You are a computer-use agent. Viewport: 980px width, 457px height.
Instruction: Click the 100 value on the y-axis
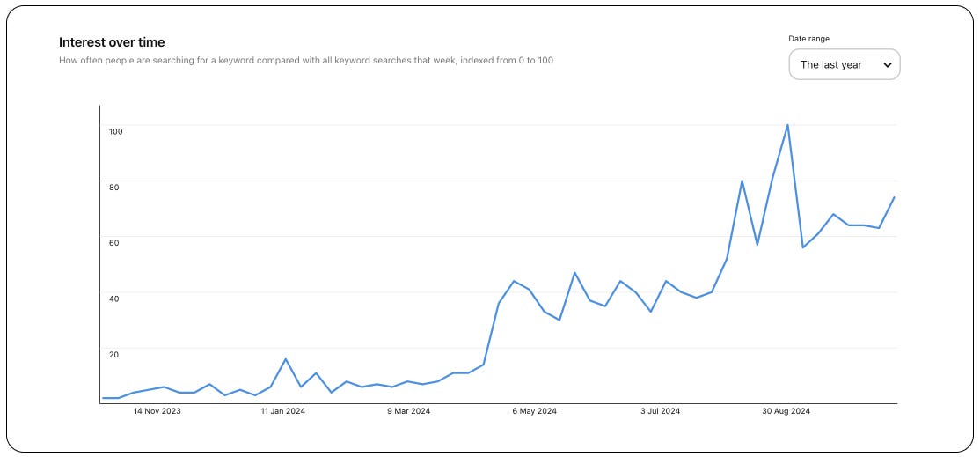(116, 131)
